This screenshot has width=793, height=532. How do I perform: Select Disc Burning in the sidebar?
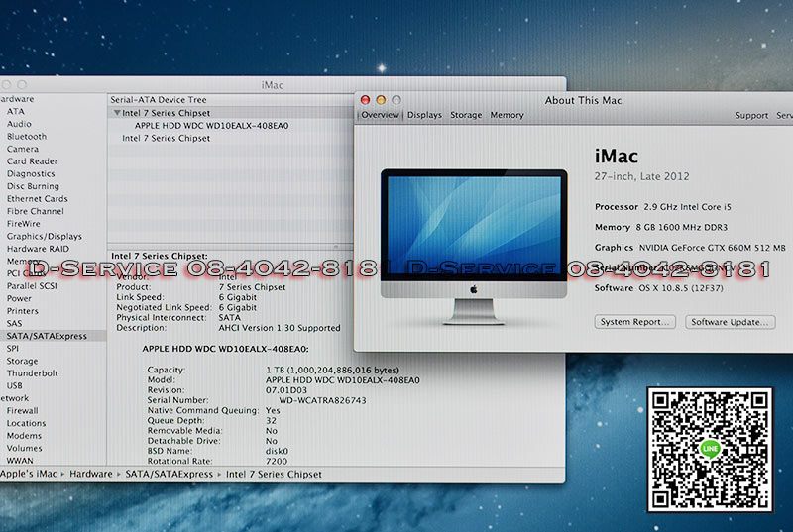pos(33,186)
